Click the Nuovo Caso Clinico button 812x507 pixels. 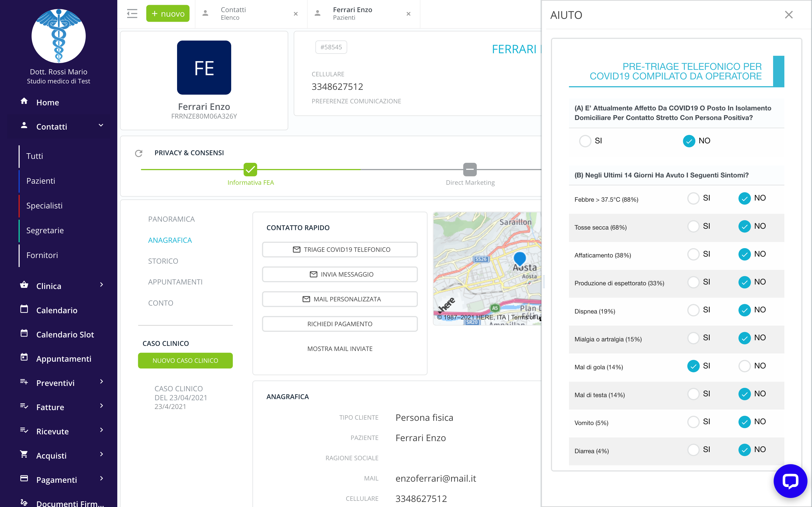point(185,361)
